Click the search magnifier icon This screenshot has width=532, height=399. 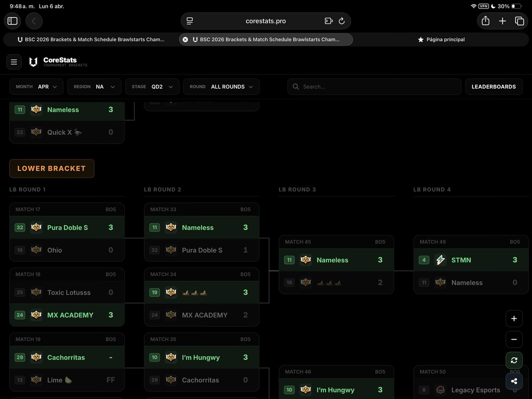(x=296, y=87)
